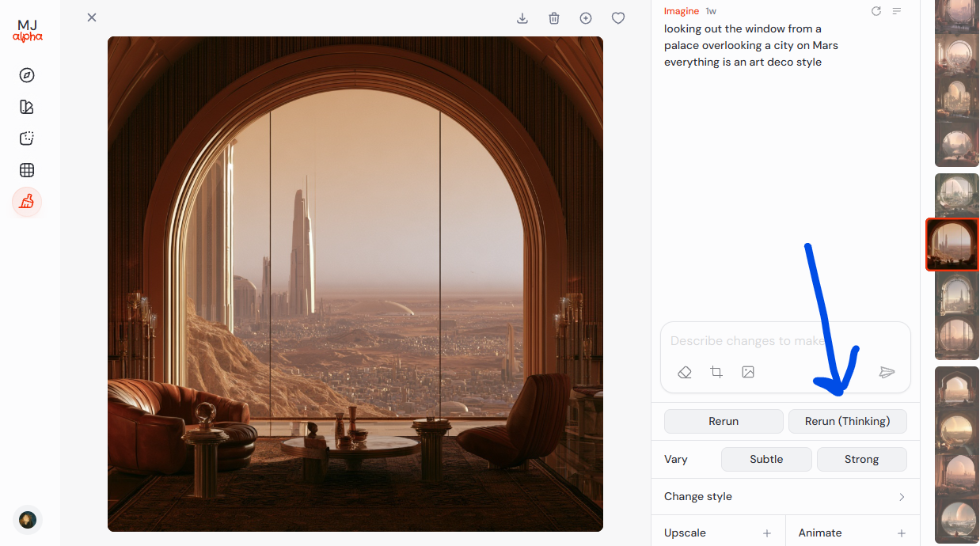
Task: Click the plus circle icon above the image
Action: pos(586,18)
